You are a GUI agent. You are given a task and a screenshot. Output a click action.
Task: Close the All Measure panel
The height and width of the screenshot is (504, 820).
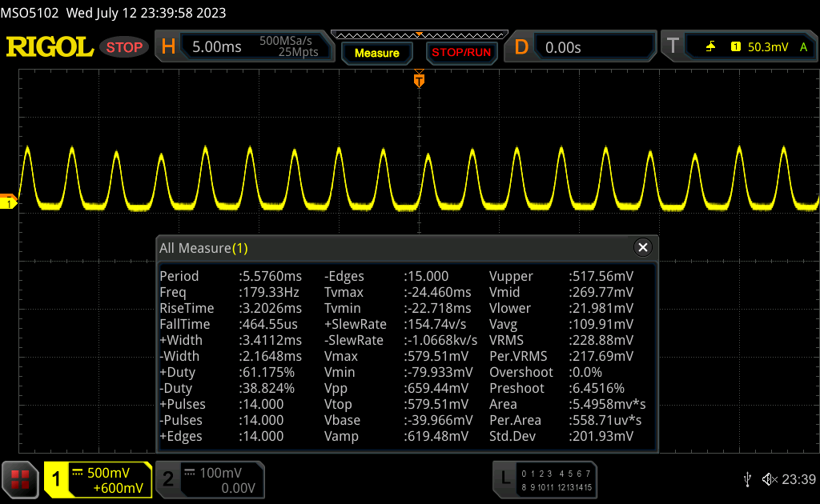point(642,248)
